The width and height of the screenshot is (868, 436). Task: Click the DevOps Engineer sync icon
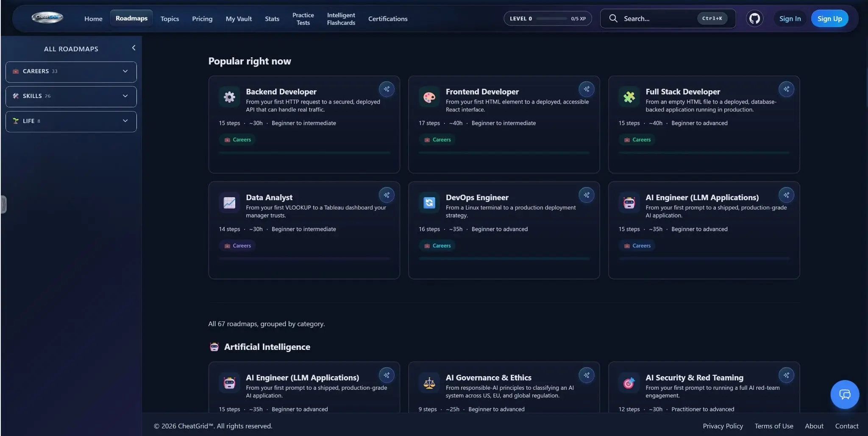coord(429,203)
